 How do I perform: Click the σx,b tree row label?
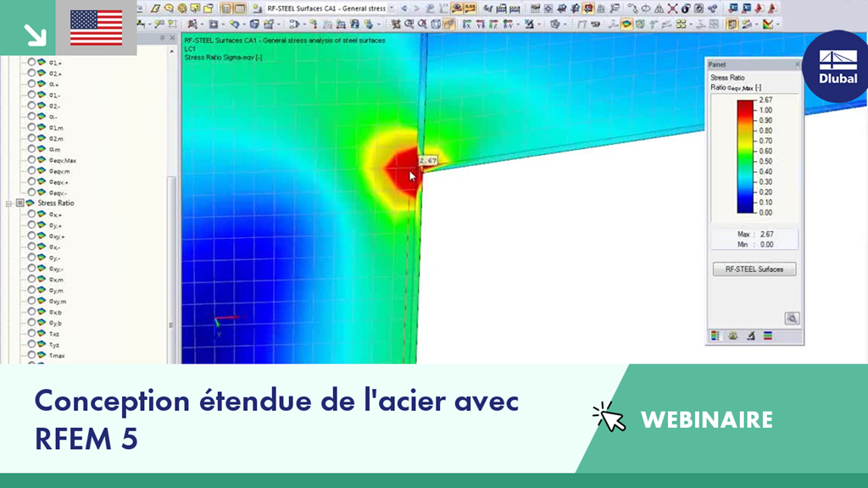55,312
